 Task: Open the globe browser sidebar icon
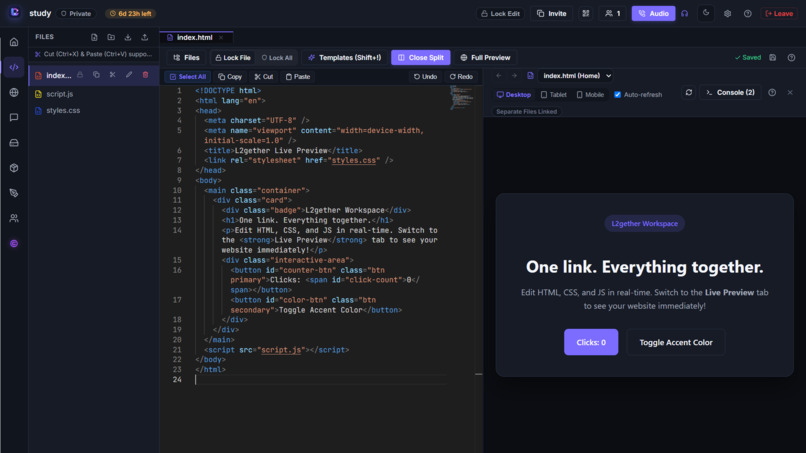(x=14, y=93)
